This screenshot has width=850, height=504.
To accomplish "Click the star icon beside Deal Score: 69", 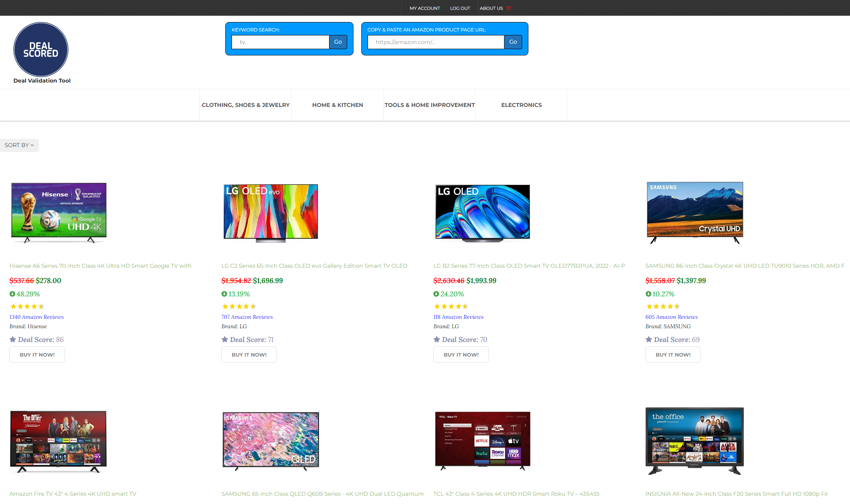I will tap(649, 339).
